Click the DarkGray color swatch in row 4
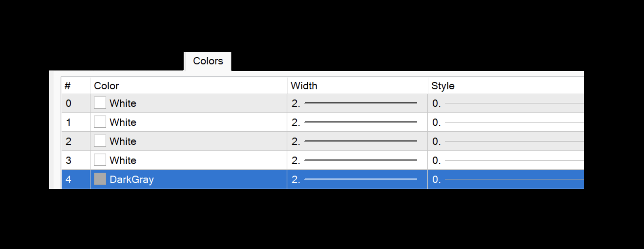Viewport: 644px width, 249px height. pyautogui.click(x=100, y=179)
